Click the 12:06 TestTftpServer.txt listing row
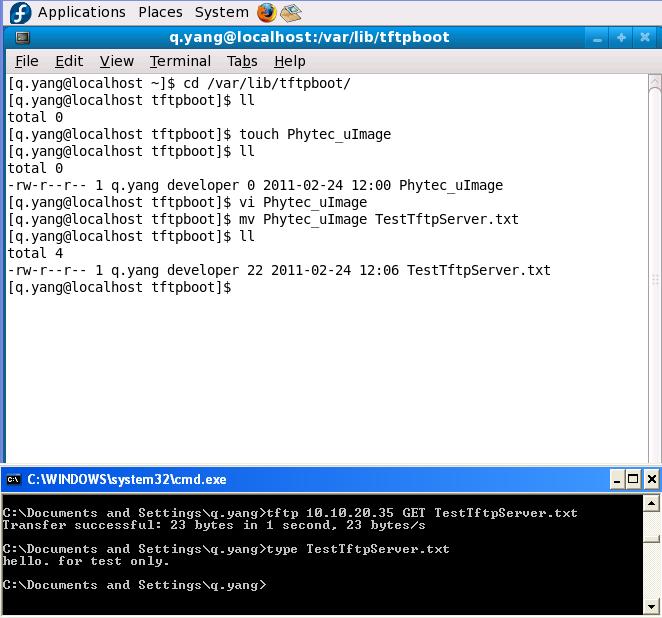 tap(279, 270)
